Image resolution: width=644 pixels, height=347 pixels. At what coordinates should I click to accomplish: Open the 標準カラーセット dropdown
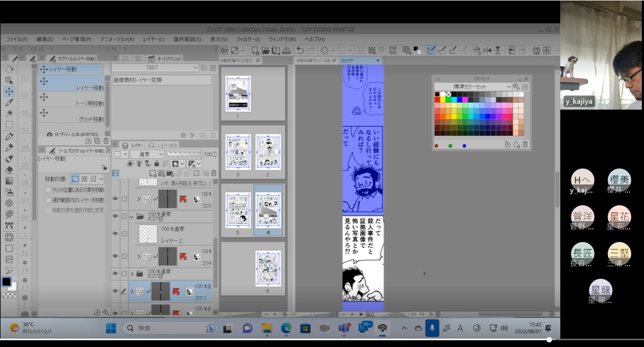click(x=473, y=87)
